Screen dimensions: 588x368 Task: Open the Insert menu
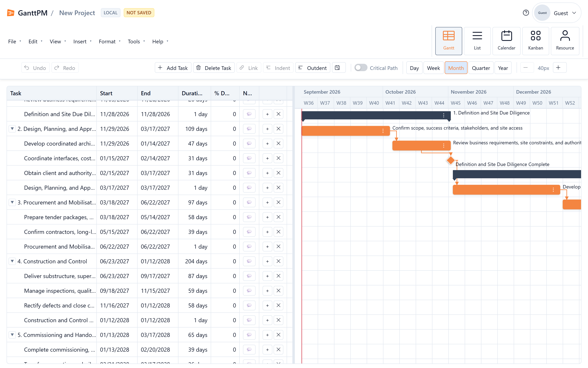82,42
